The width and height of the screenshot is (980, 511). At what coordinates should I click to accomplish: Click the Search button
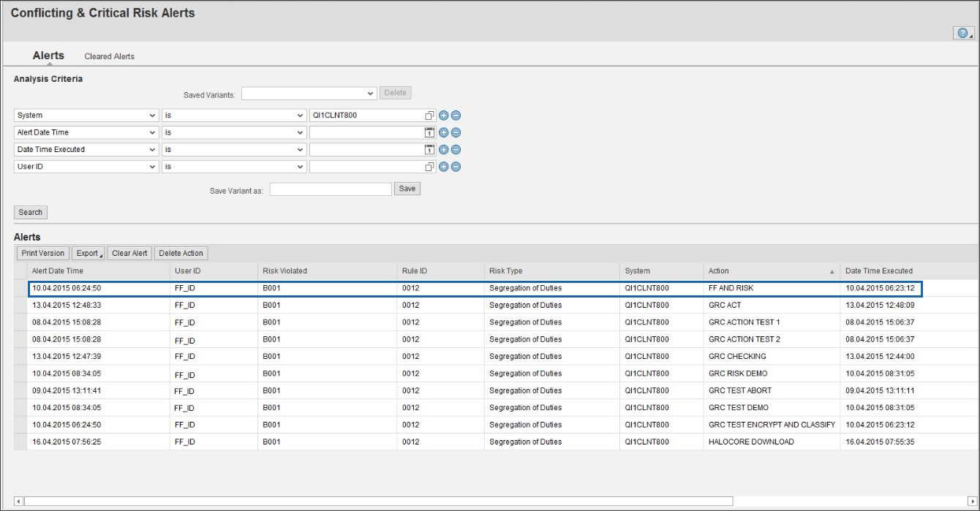pos(31,212)
